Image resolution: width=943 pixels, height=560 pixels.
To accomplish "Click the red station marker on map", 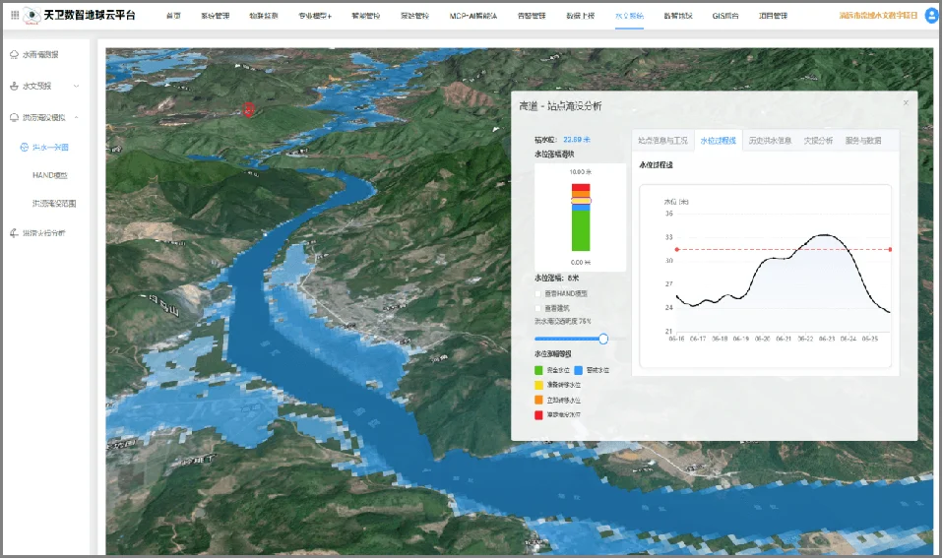I will click(x=249, y=108).
